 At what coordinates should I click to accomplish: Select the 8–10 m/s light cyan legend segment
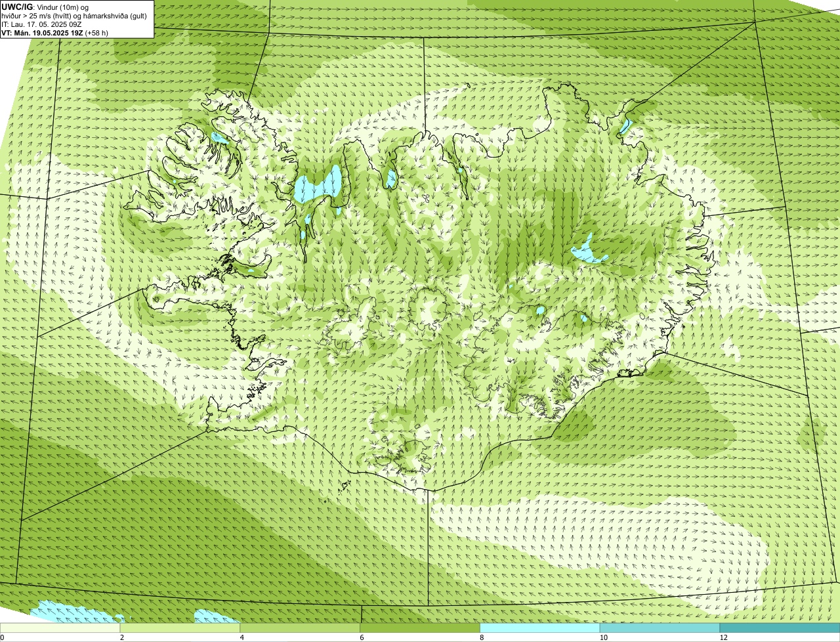coord(541,628)
